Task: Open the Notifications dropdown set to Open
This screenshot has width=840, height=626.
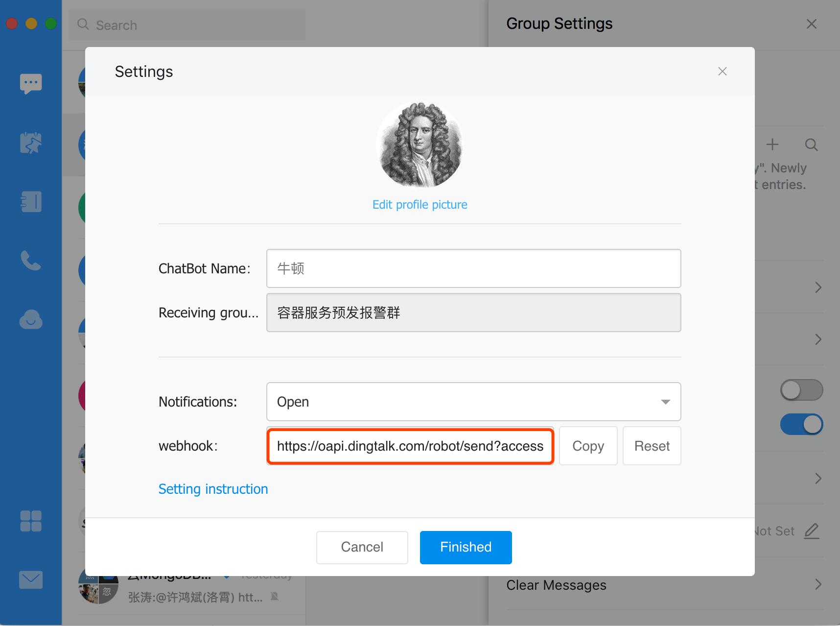Action: pyautogui.click(x=473, y=402)
